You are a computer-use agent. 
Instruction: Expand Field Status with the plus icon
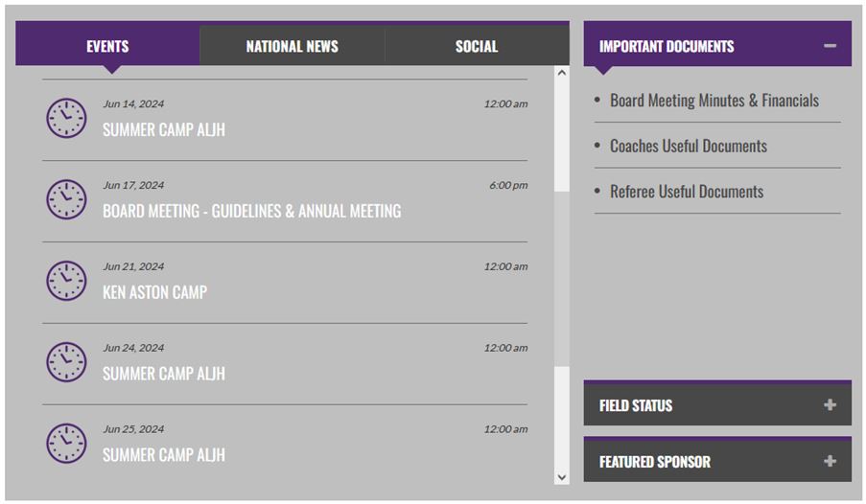(830, 405)
